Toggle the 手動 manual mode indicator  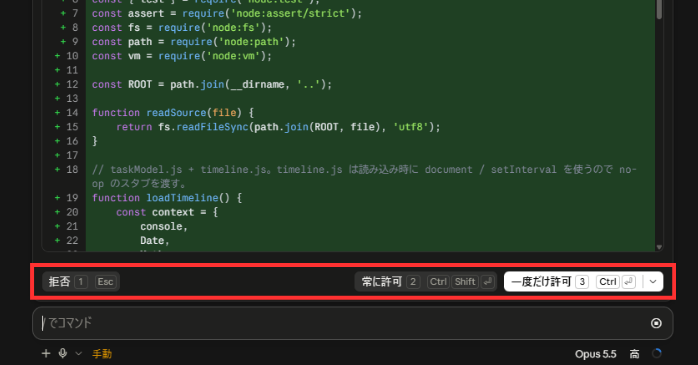click(102, 354)
